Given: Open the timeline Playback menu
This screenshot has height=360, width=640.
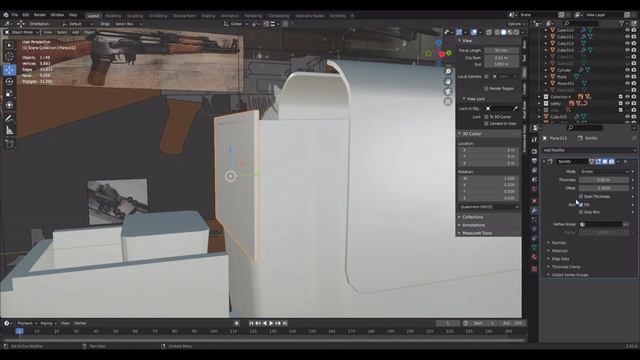Looking at the screenshot, I should [27, 323].
